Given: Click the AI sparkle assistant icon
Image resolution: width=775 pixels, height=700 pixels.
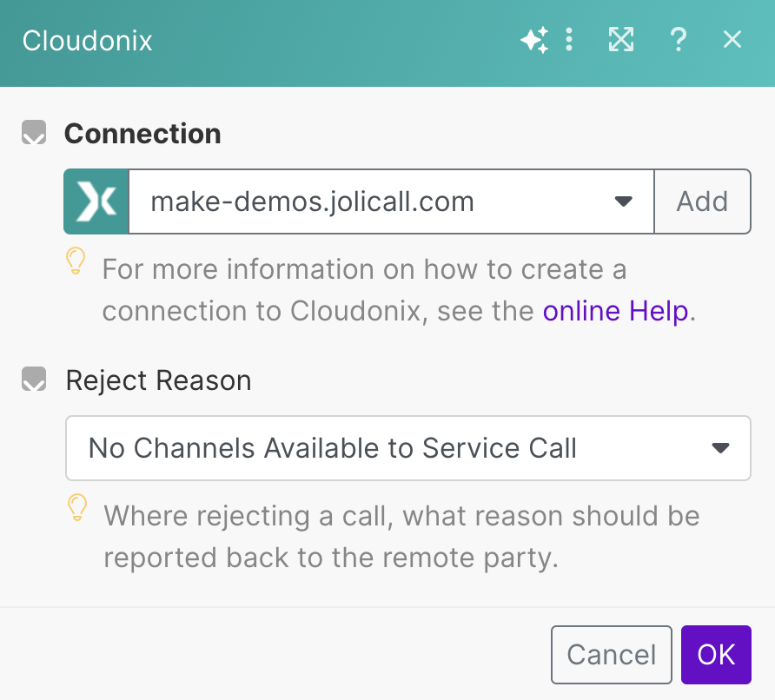Looking at the screenshot, I should click(x=533, y=40).
